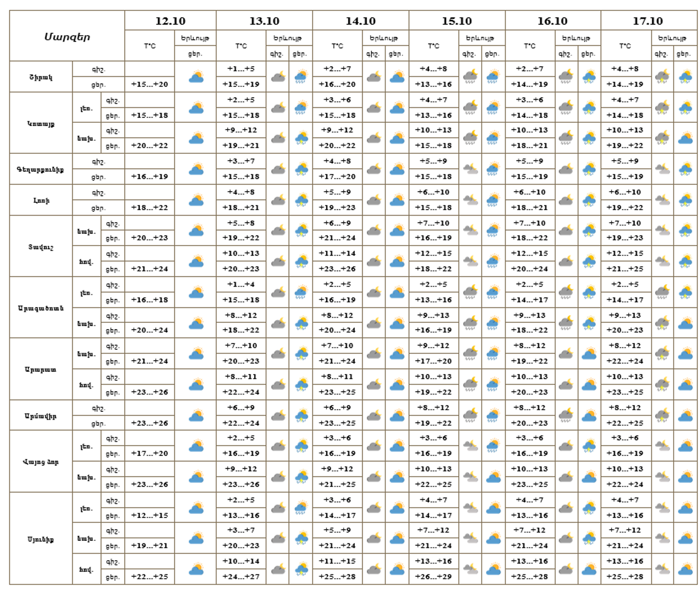Click Շիրակ 15.10 daytime rain icon
700x592 pixels.
coord(493,77)
